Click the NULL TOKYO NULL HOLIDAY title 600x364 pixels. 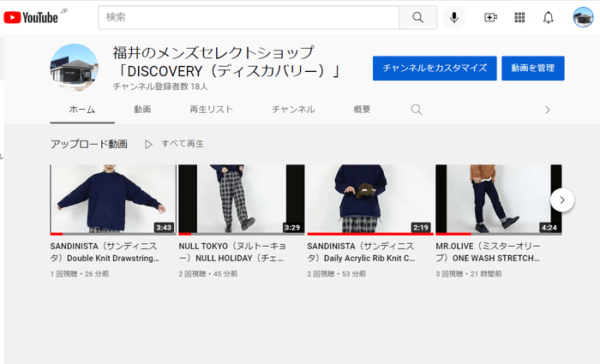pyautogui.click(x=232, y=252)
